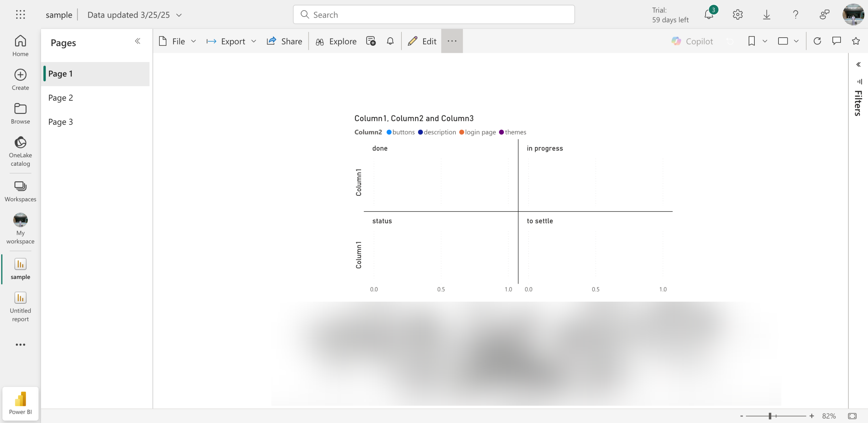Add report to Favorites star
The height and width of the screenshot is (423, 868).
856,41
